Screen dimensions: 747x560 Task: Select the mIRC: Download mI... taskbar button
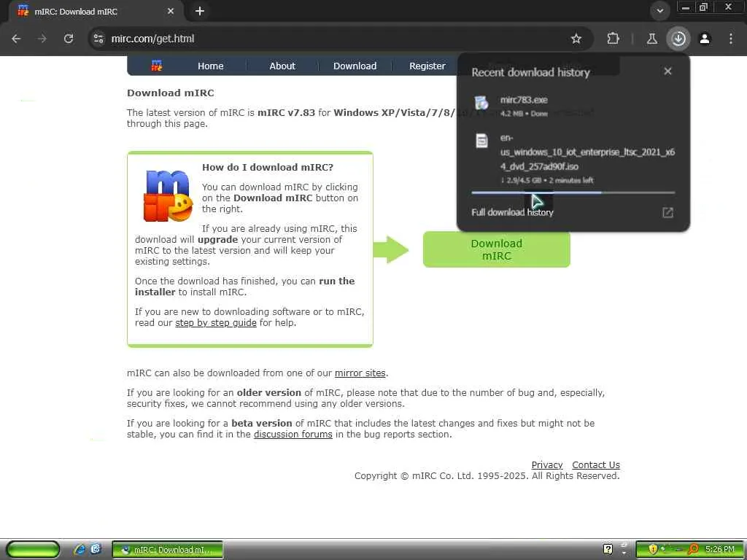click(x=168, y=550)
